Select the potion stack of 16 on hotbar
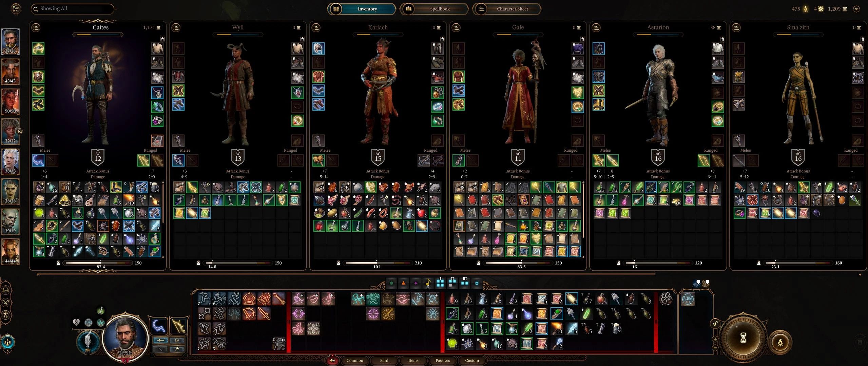The height and width of the screenshot is (366, 868). [497, 343]
